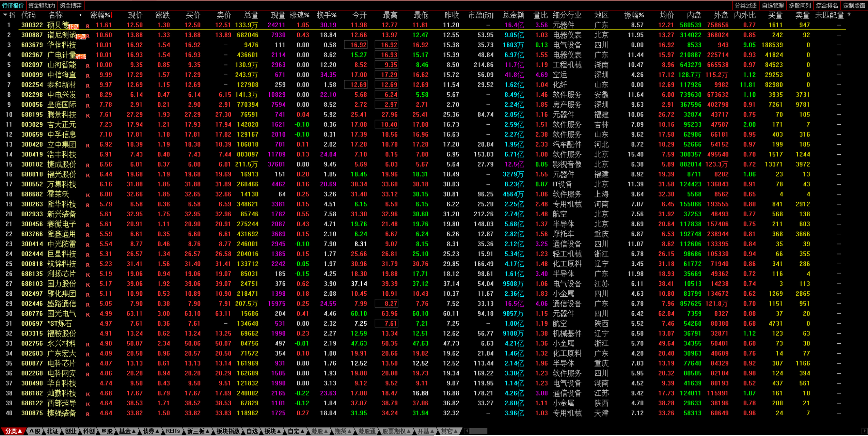Screen dimensions: 868x436
Task: Click the horizontal scrollbar right arrow
Action: click(x=865, y=431)
